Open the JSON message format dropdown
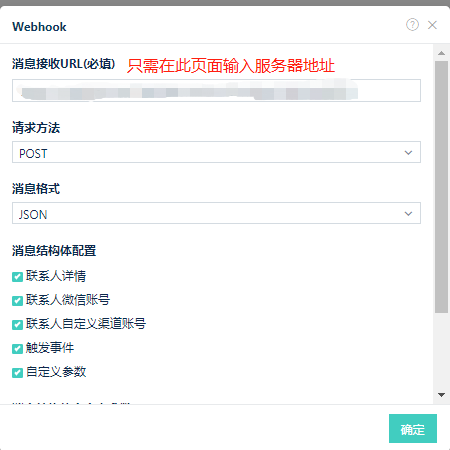 (x=216, y=213)
